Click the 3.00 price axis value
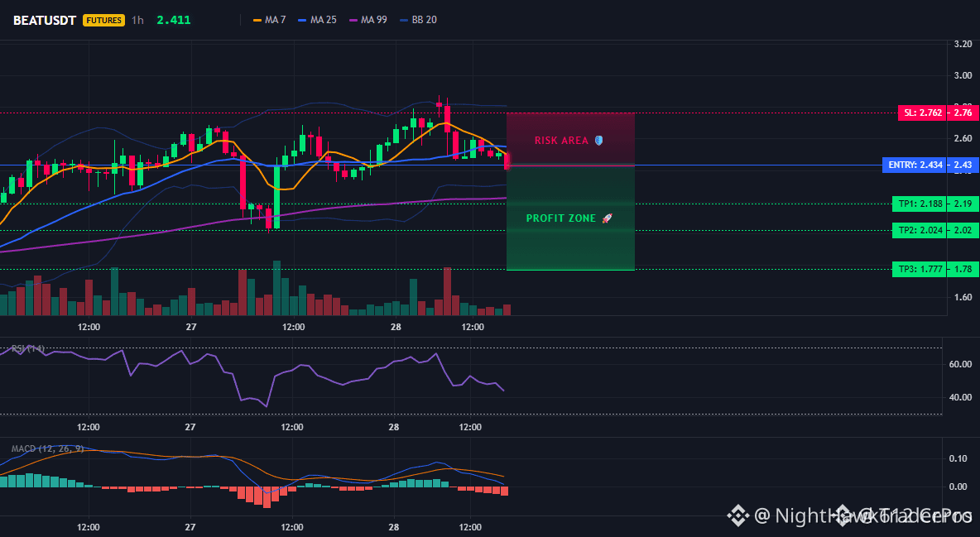Screen dimensions: 980x537 (963, 75)
